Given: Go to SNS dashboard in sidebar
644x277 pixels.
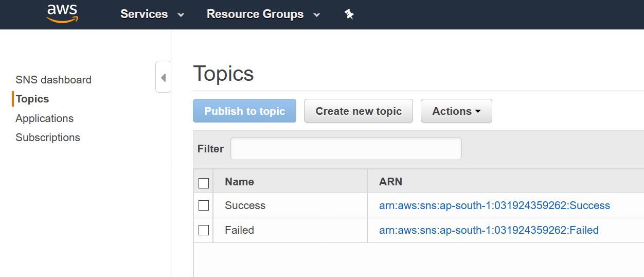Looking at the screenshot, I should pos(53,80).
